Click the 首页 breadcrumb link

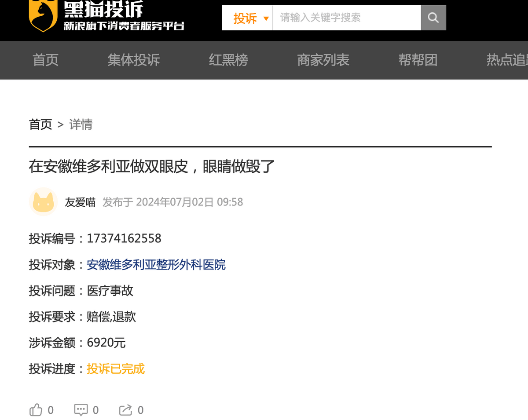40,124
